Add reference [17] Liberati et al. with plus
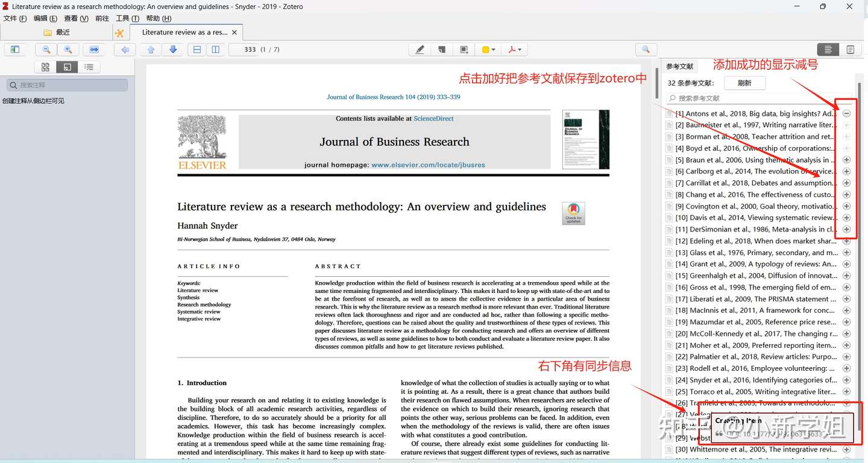This screenshot has width=868, height=463. point(846,299)
